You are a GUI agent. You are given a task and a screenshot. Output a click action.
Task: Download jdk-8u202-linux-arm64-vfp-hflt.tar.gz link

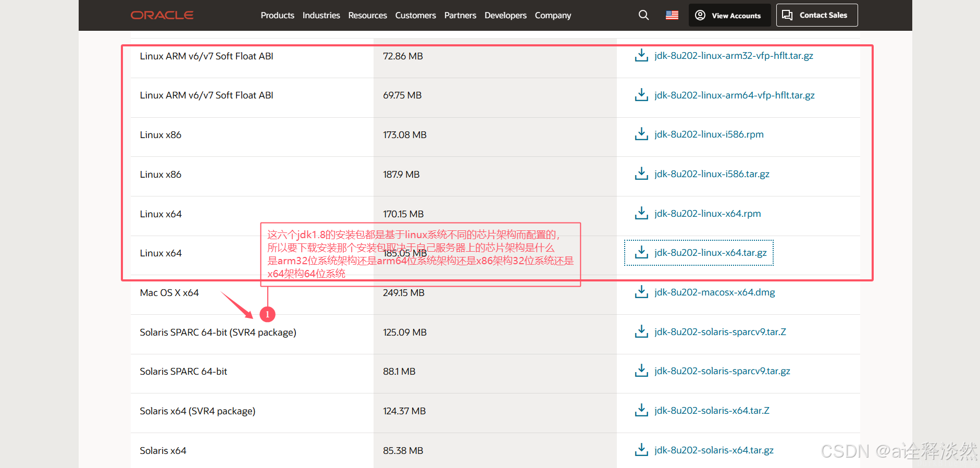pos(735,95)
